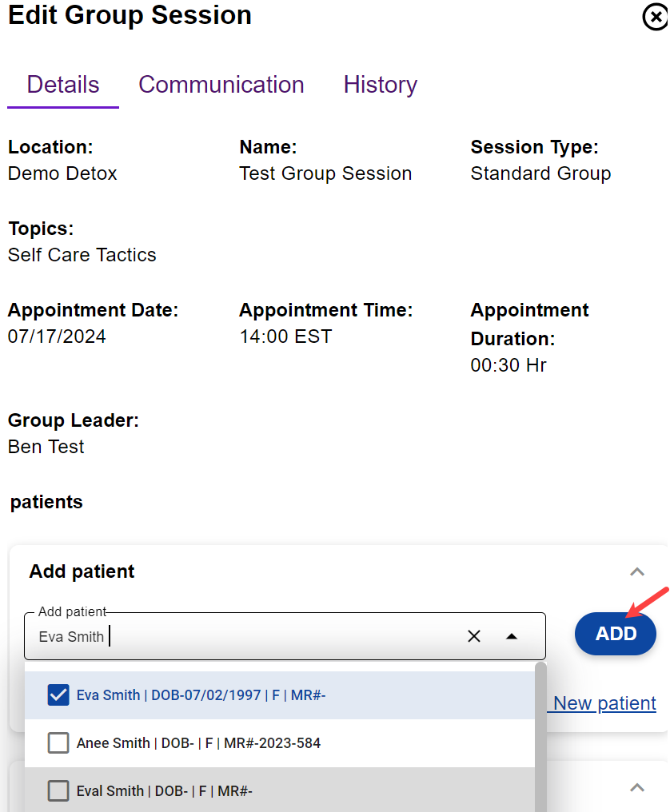Open the Communication tab
Viewport: 670px width, 812px height.
pyautogui.click(x=221, y=85)
